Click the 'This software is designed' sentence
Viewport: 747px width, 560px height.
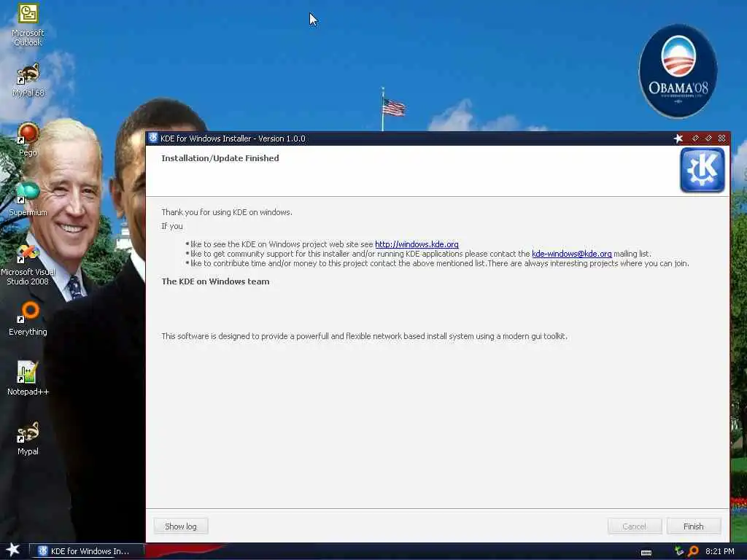click(x=365, y=336)
